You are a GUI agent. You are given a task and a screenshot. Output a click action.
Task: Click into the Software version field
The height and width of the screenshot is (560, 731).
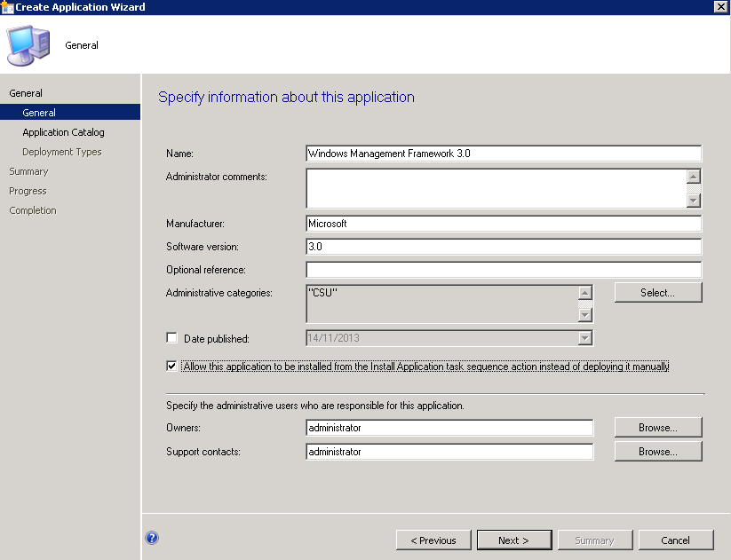coord(504,247)
